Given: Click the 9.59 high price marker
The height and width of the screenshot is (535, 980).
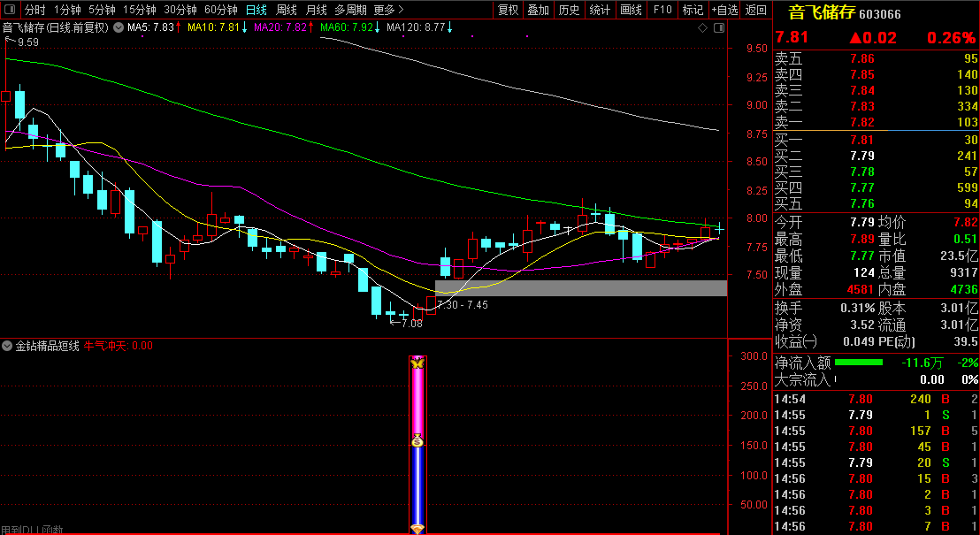Looking at the screenshot, I should coord(22,42).
